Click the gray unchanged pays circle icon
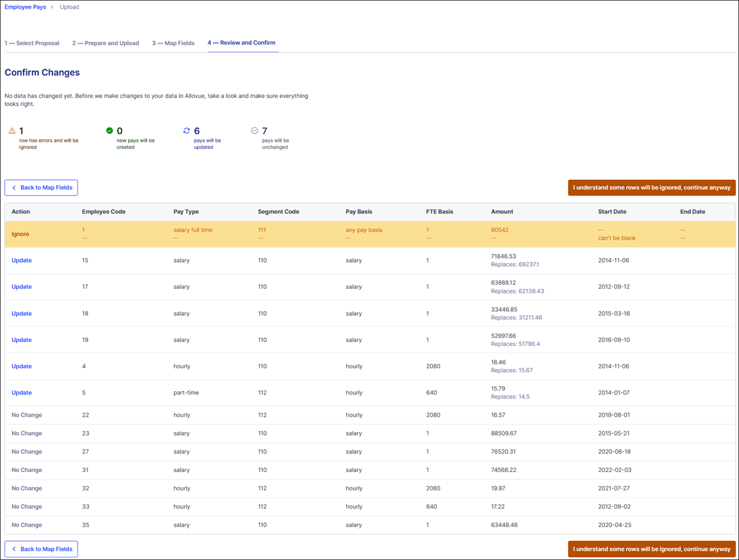739x560 pixels. point(254,131)
